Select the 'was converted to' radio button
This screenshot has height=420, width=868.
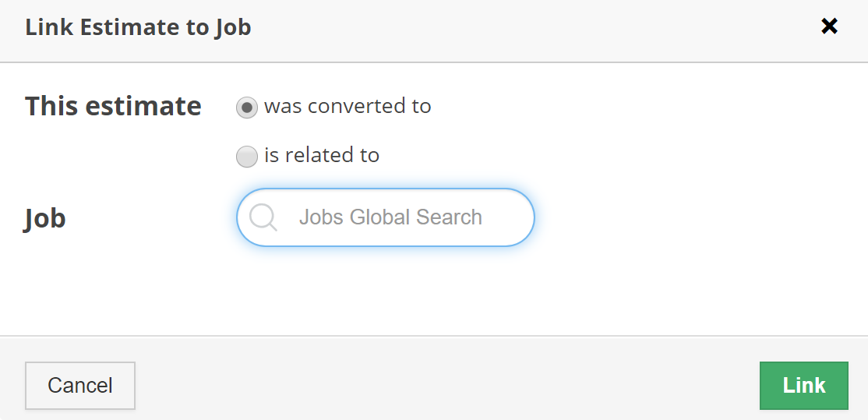point(247,108)
